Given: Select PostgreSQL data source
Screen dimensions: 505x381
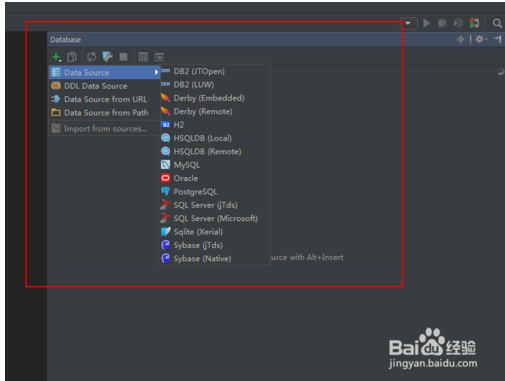Looking at the screenshot, I should (x=214, y=192).
